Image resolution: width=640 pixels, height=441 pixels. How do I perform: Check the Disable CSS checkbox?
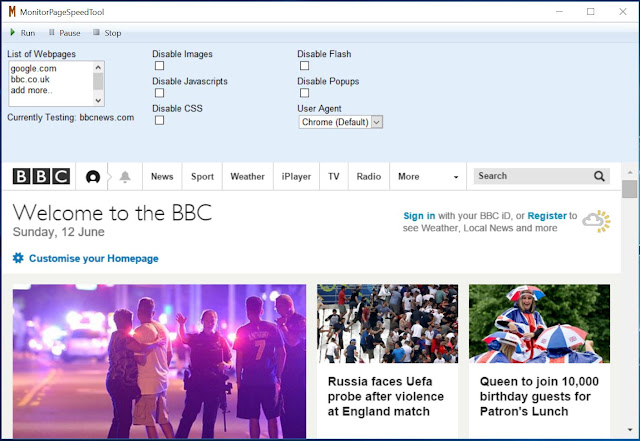pyautogui.click(x=160, y=120)
